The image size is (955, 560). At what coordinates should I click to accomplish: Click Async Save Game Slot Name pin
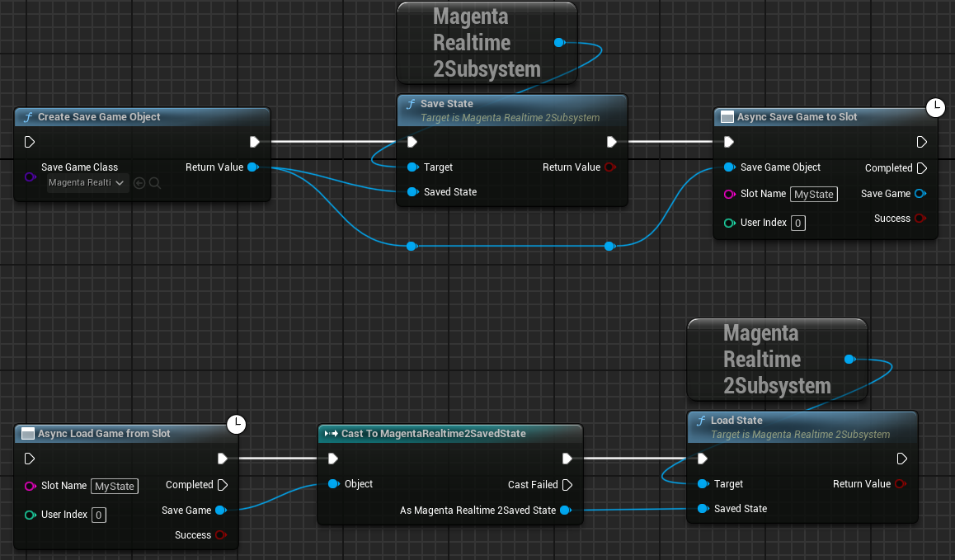tap(729, 194)
